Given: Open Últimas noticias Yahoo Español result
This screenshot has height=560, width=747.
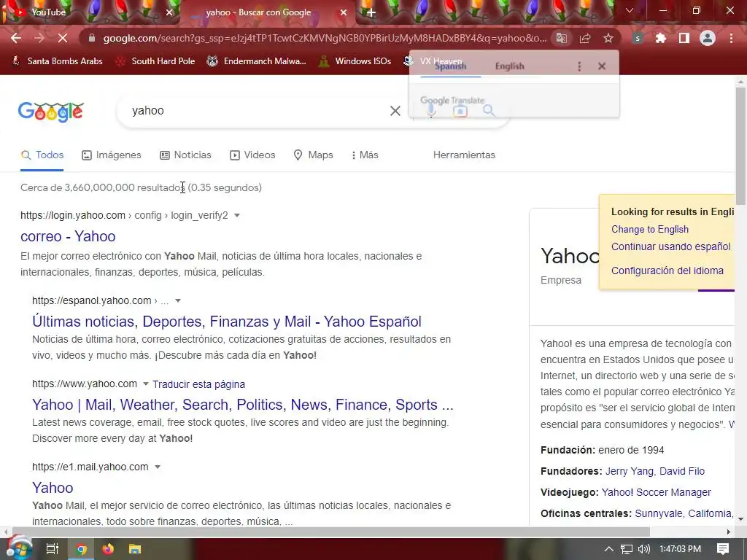Looking at the screenshot, I should [x=227, y=322].
